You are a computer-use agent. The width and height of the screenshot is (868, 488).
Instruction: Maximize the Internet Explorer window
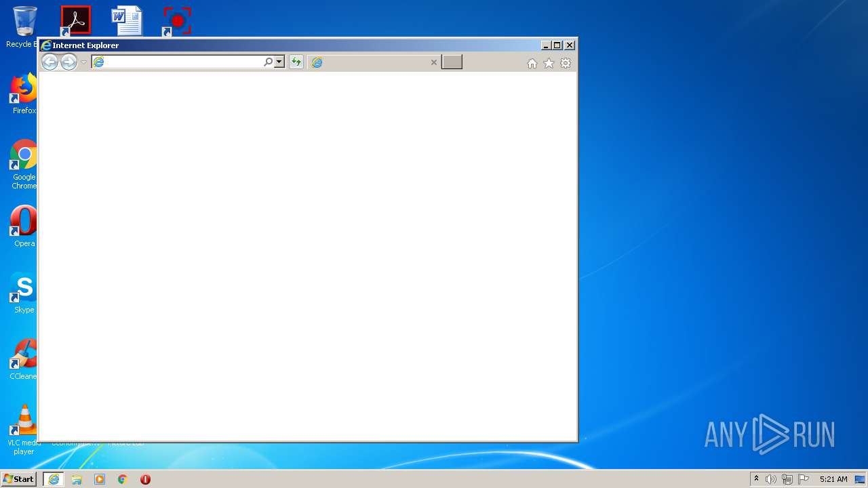pos(557,45)
